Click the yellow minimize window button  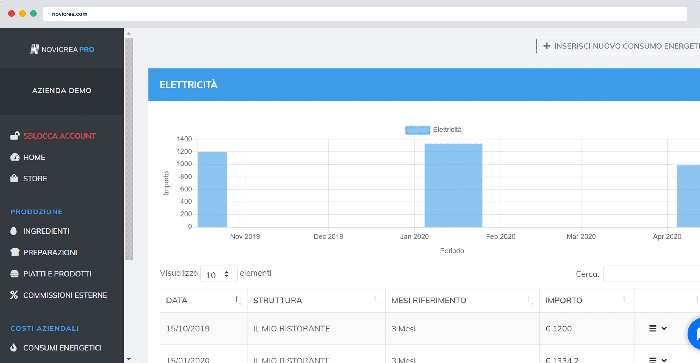tap(22, 13)
